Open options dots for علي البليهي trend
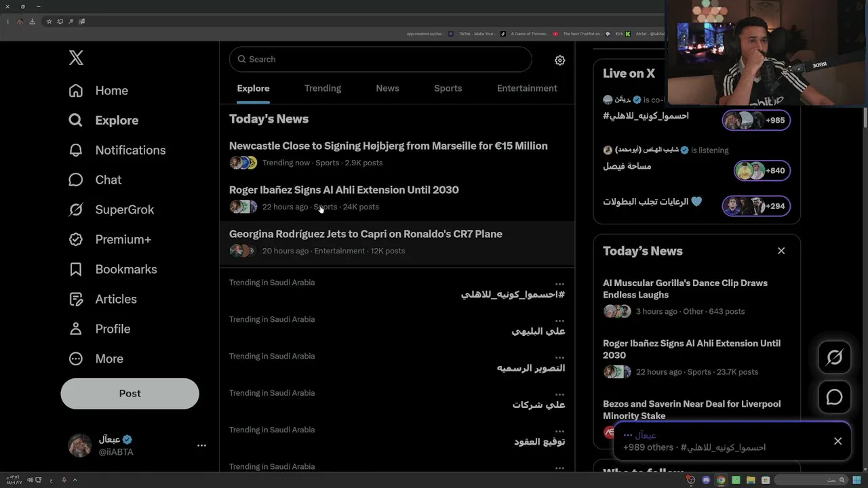This screenshot has height=488, width=868. coord(559,321)
